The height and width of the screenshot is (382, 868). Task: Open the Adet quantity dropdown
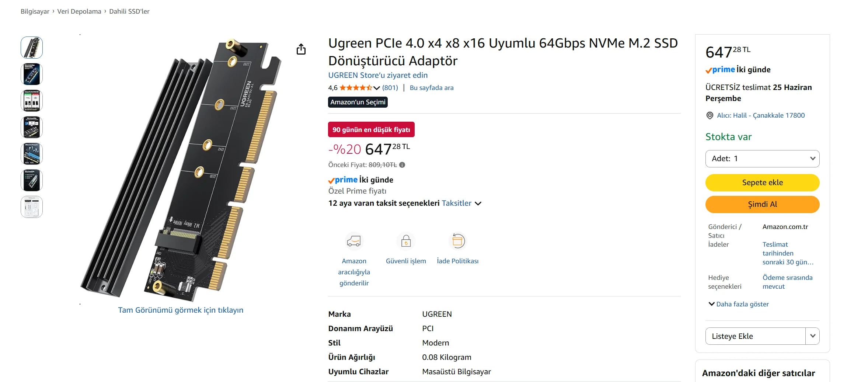point(762,159)
